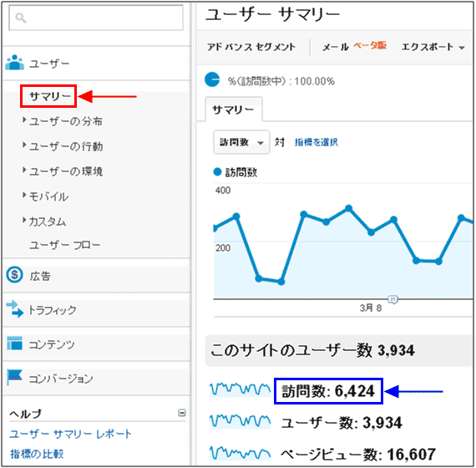Viewport: 476px width, 468px height.
Task: Click the 広告 dollar sign icon
Action: pyautogui.click(x=14, y=275)
